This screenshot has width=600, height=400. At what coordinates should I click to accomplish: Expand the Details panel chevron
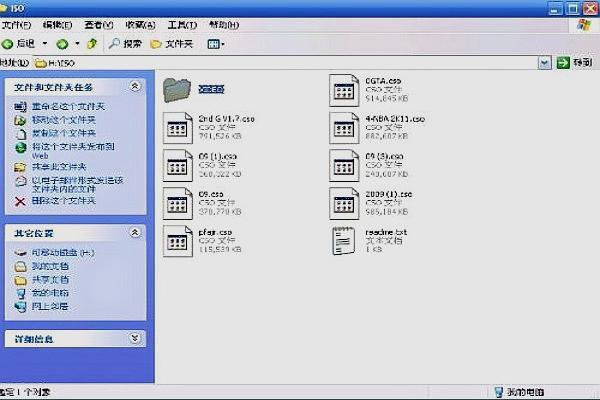coord(136,338)
